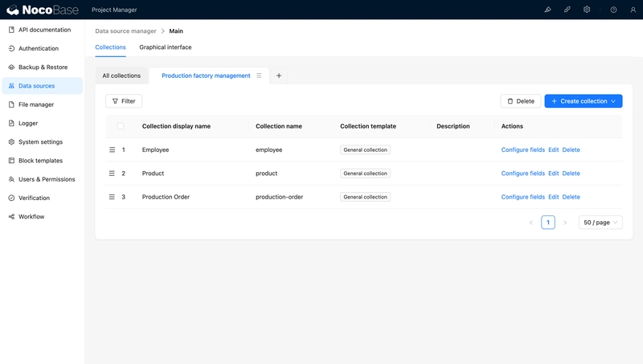
Task: Click the settings gear icon in header
Action: pyautogui.click(x=588, y=10)
